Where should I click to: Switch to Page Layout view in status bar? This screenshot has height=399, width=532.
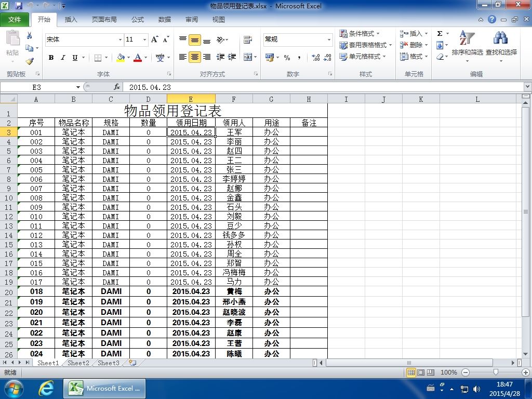(421, 373)
